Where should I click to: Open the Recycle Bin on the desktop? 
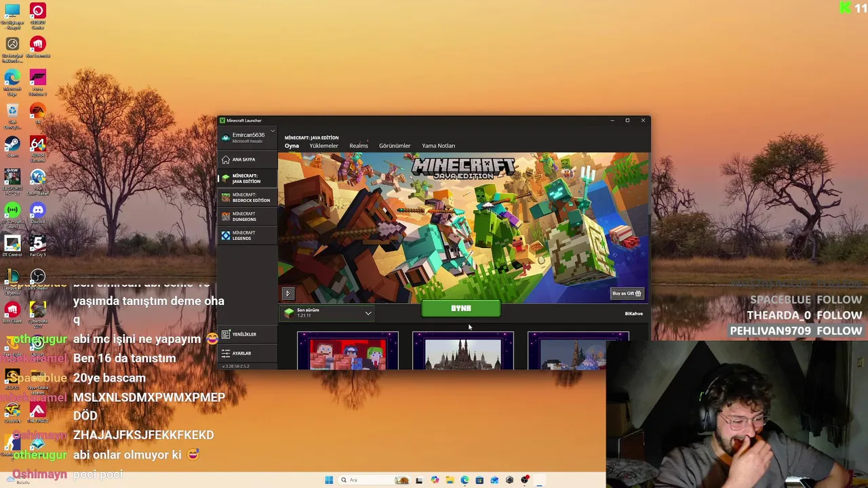(12, 115)
